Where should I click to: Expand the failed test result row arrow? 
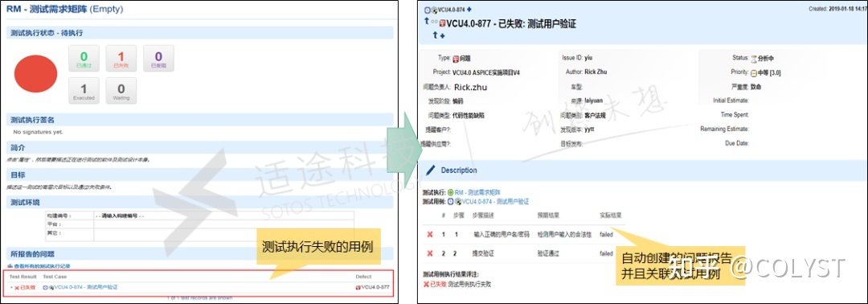11,287
